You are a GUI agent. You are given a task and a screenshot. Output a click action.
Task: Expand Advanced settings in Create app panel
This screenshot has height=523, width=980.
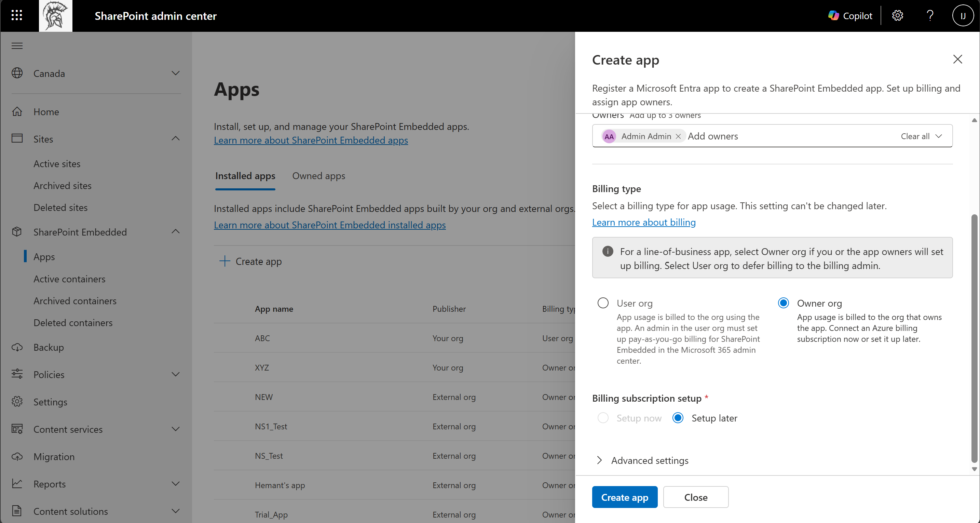642,460
